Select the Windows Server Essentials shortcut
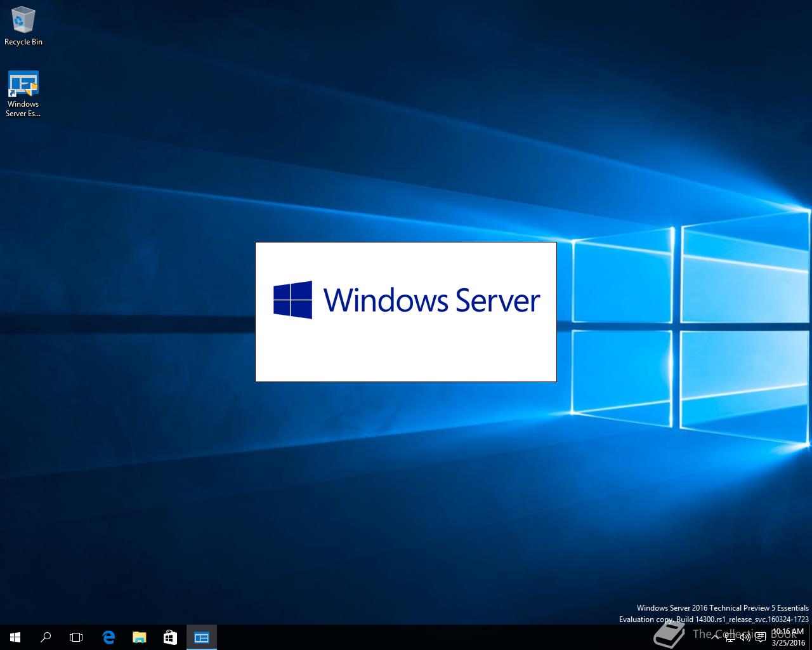 23,94
